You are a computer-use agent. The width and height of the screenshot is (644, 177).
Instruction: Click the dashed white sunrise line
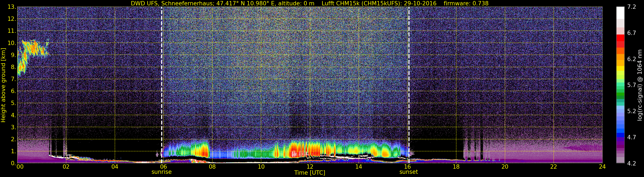(x=162, y=85)
